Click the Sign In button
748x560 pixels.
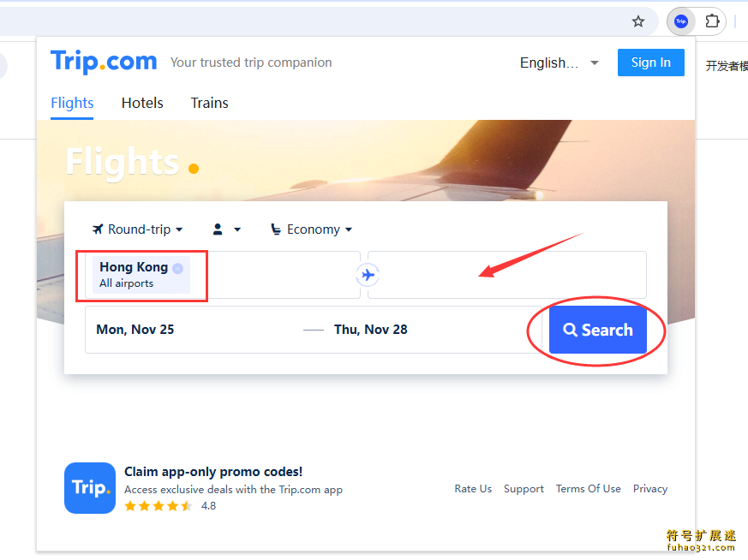click(x=650, y=63)
